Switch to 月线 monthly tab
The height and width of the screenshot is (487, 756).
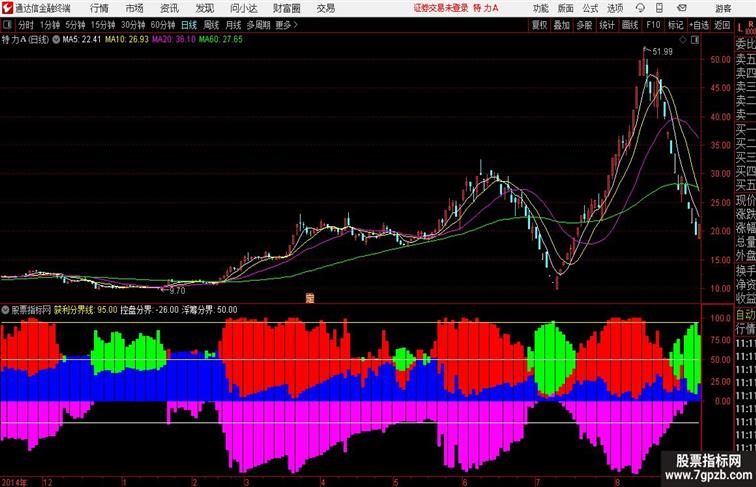(233, 25)
